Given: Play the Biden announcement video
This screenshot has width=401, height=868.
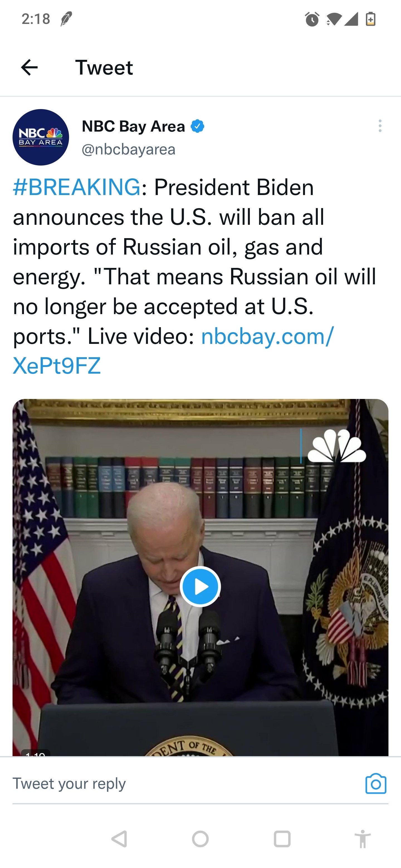Looking at the screenshot, I should 200,587.
